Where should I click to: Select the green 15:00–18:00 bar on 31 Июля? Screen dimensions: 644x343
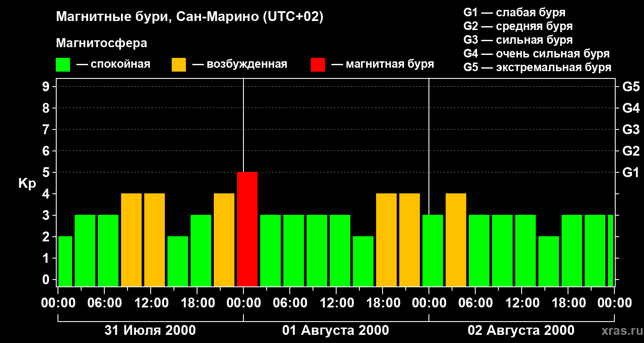pyautogui.click(x=178, y=262)
